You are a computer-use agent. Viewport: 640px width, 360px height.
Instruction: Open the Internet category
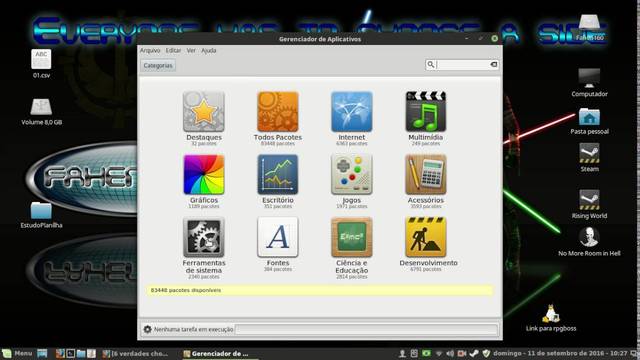click(351, 118)
